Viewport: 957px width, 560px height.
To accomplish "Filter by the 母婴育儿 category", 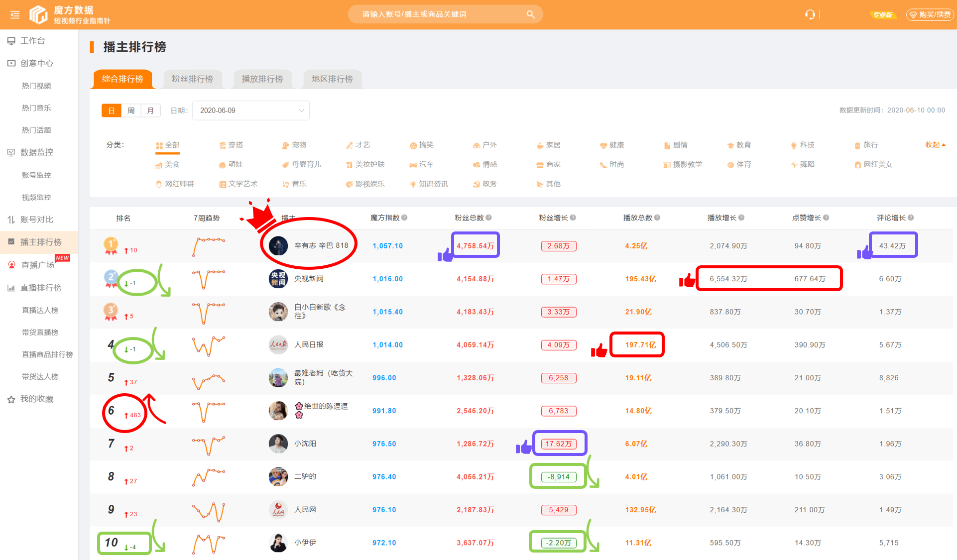I will click(x=302, y=165).
